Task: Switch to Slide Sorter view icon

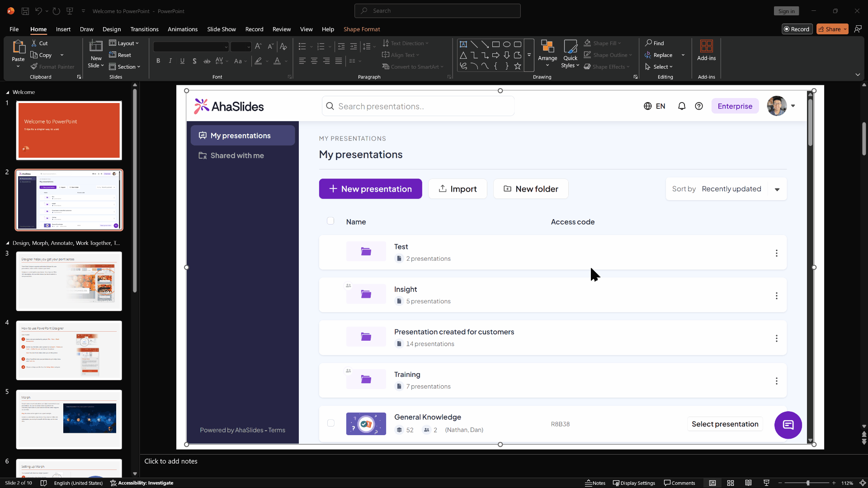Action: click(x=730, y=483)
